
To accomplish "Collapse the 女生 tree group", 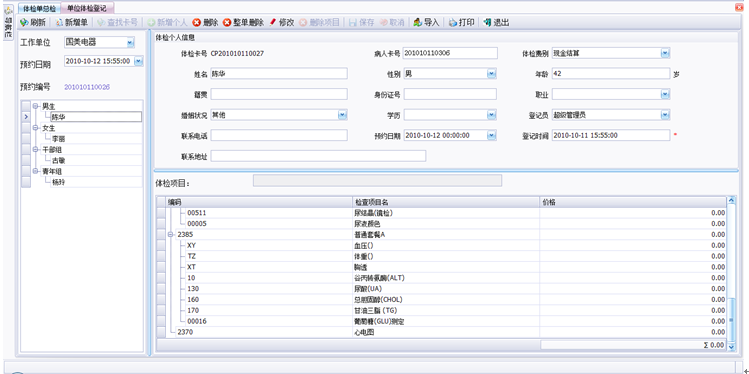I will click(x=36, y=128).
